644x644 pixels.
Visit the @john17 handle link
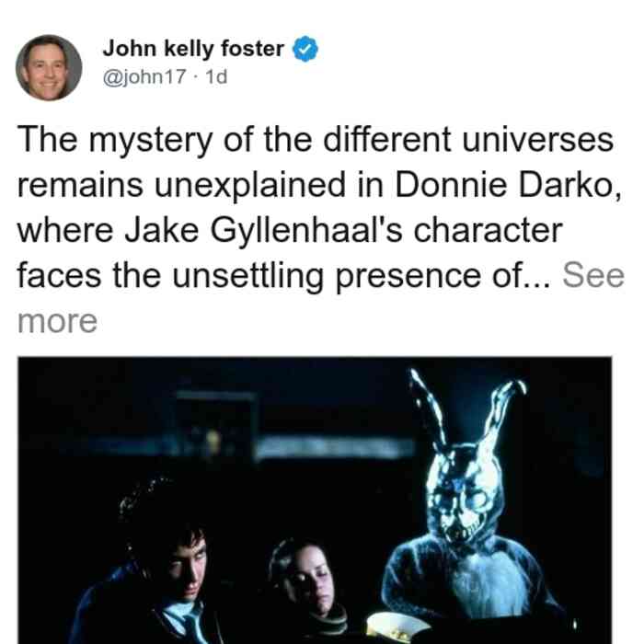144,76
